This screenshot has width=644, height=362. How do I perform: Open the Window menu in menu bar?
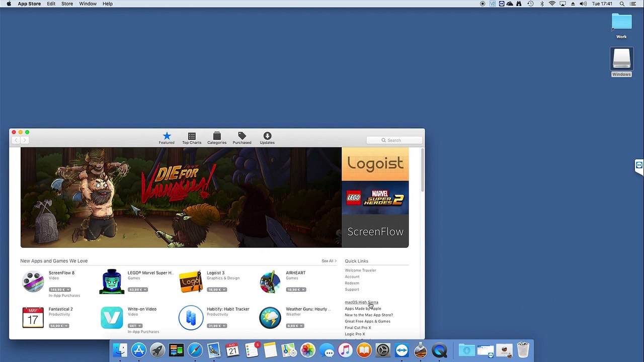click(x=88, y=4)
